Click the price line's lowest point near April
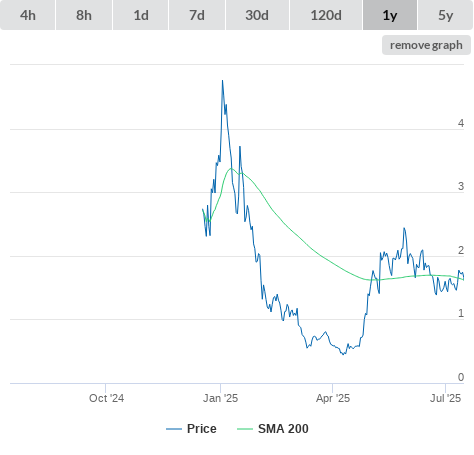Screen dimensions: 474x455 pyautogui.click(x=344, y=354)
